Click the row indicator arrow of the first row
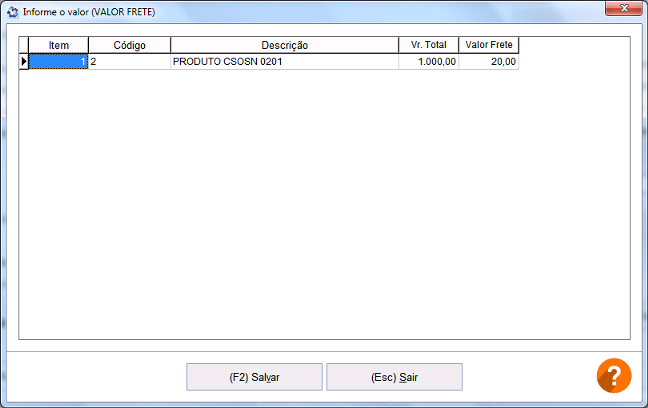The height and width of the screenshot is (408, 648). click(24, 62)
